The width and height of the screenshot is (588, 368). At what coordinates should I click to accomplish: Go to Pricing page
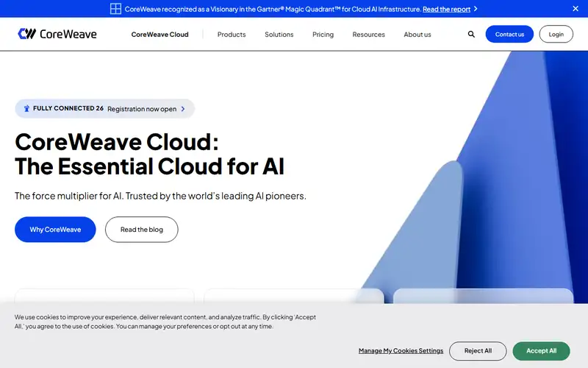click(x=323, y=35)
